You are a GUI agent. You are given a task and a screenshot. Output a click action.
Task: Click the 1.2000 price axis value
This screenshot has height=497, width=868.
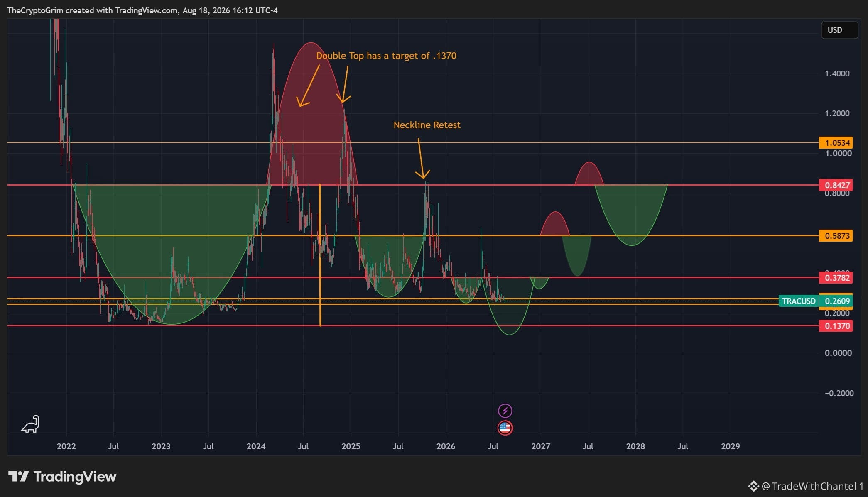(x=837, y=113)
